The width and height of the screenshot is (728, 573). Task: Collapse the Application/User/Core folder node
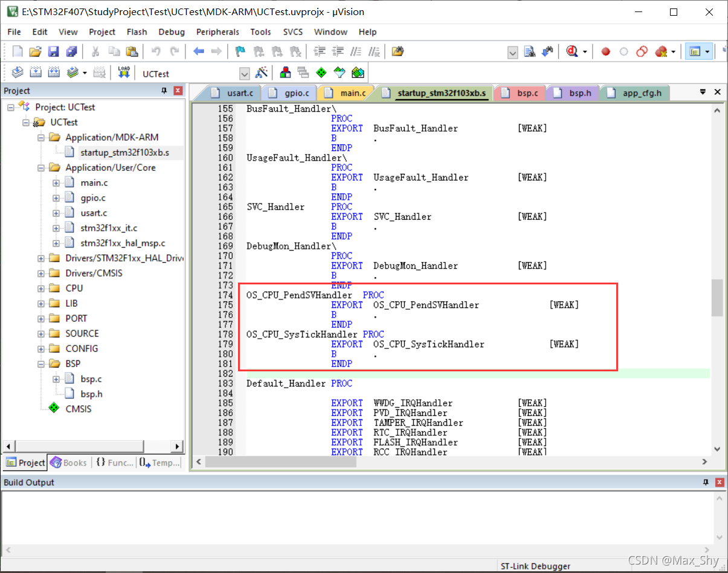(x=41, y=167)
